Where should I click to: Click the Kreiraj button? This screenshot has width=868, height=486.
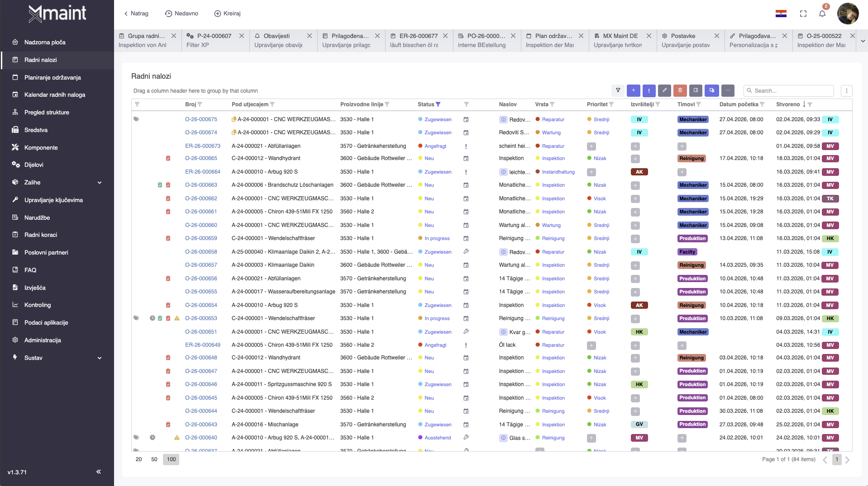tap(227, 14)
